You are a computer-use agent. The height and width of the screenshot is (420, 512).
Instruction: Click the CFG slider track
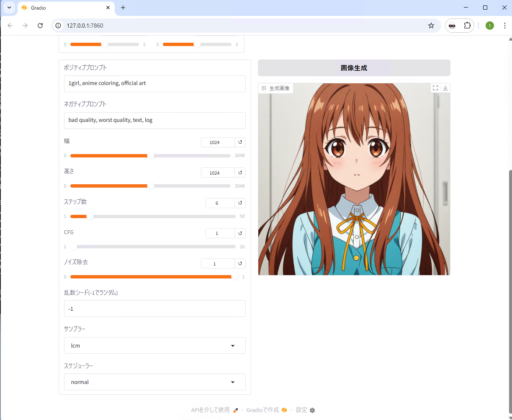point(153,247)
